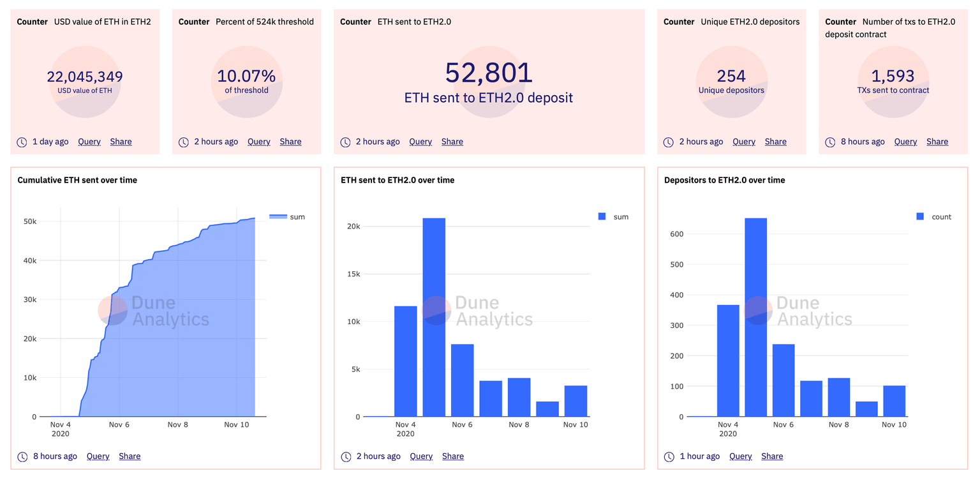Viewport: 980px width, 478px height.
Task: Open Query for ETH sent to ETH2.0 counter
Action: [420, 141]
